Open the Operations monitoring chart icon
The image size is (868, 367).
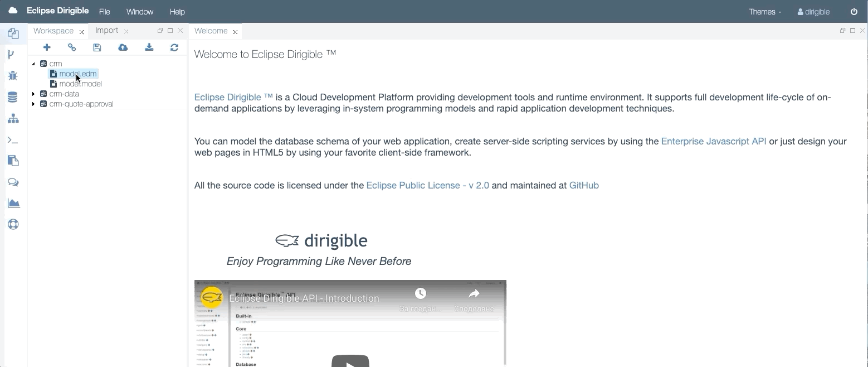click(x=13, y=203)
